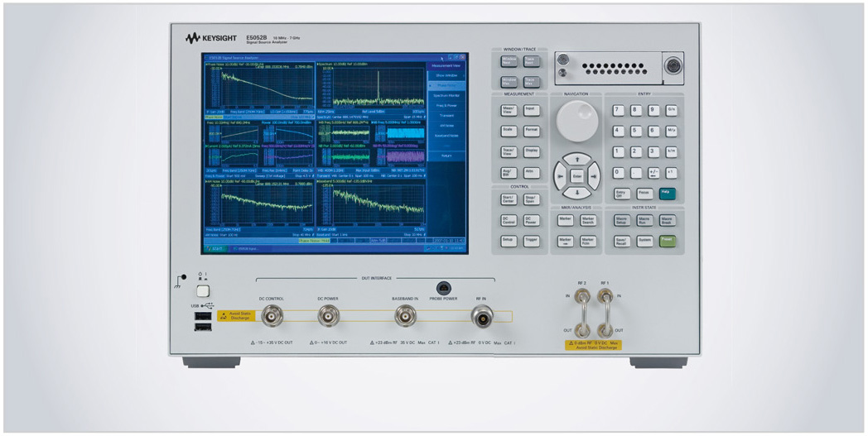Tap numeric key 3
Viewport: 868px width, 436px height.
pos(653,152)
